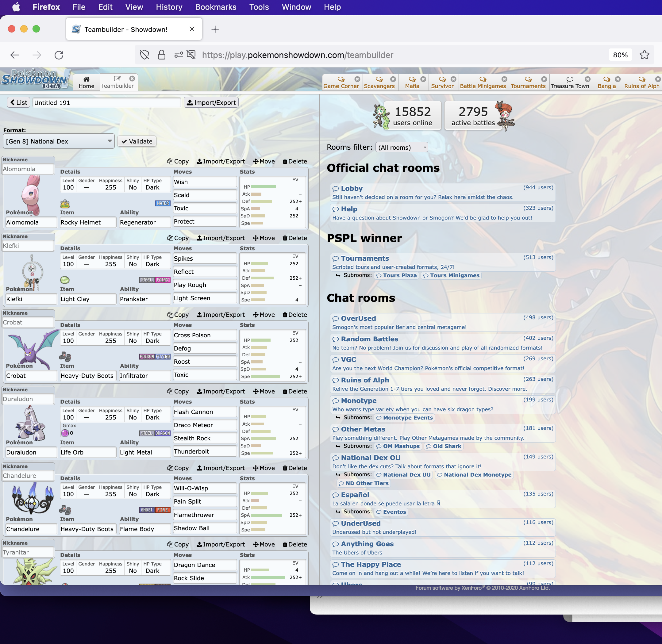Screen dimensions: 662x644
Task: Click the site padlock icon
Action: pyautogui.click(x=162, y=55)
